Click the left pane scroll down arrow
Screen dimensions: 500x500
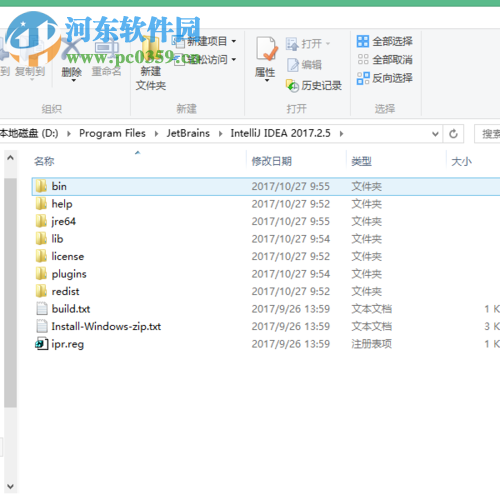10,486
